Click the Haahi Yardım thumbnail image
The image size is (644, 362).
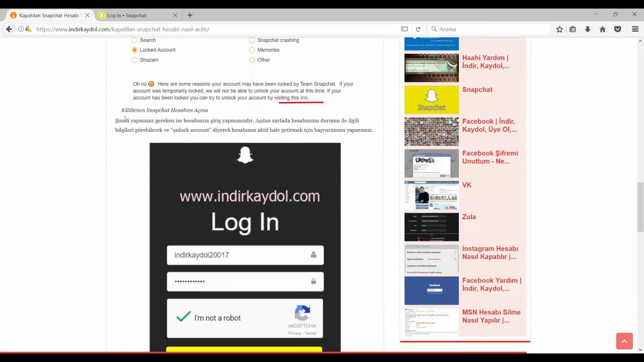[432, 68]
